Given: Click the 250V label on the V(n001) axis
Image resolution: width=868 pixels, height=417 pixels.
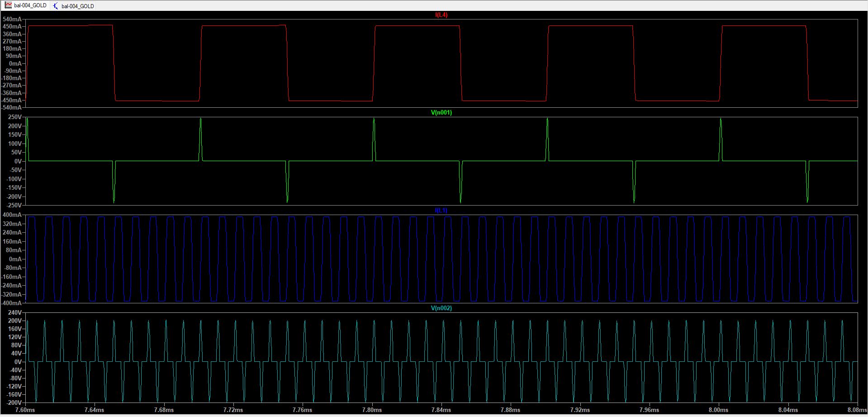Looking at the screenshot, I should pyautogui.click(x=14, y=117).
